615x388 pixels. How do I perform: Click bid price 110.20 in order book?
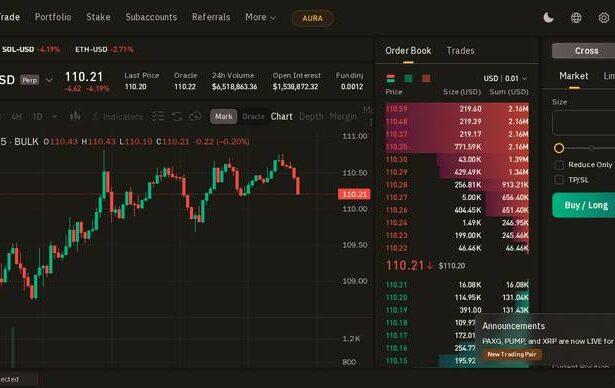[x=397, y=297]
